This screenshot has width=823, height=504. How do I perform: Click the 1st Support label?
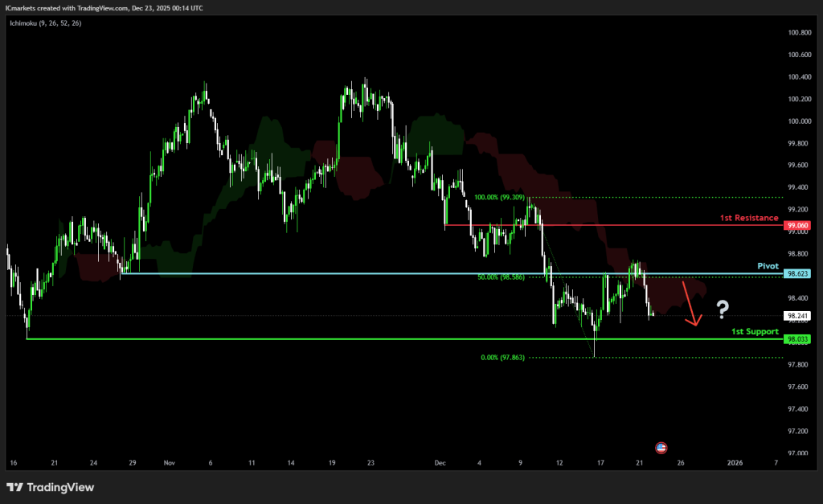[754, 331]
